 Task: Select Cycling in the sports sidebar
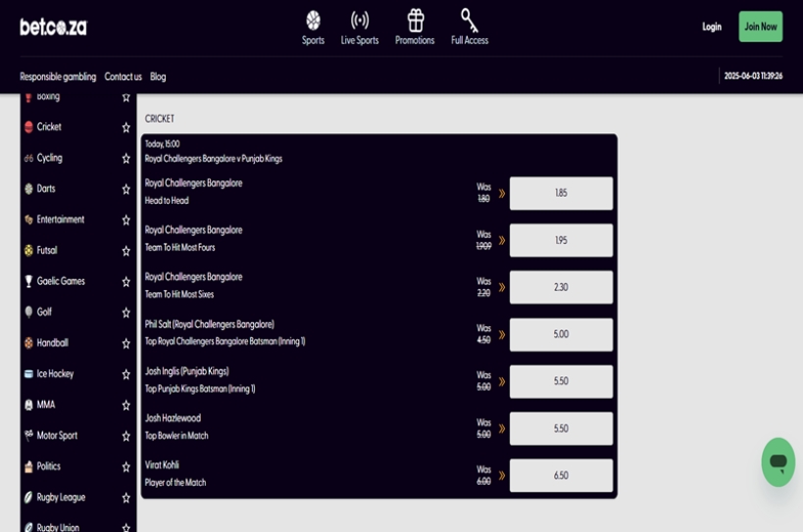50,158
